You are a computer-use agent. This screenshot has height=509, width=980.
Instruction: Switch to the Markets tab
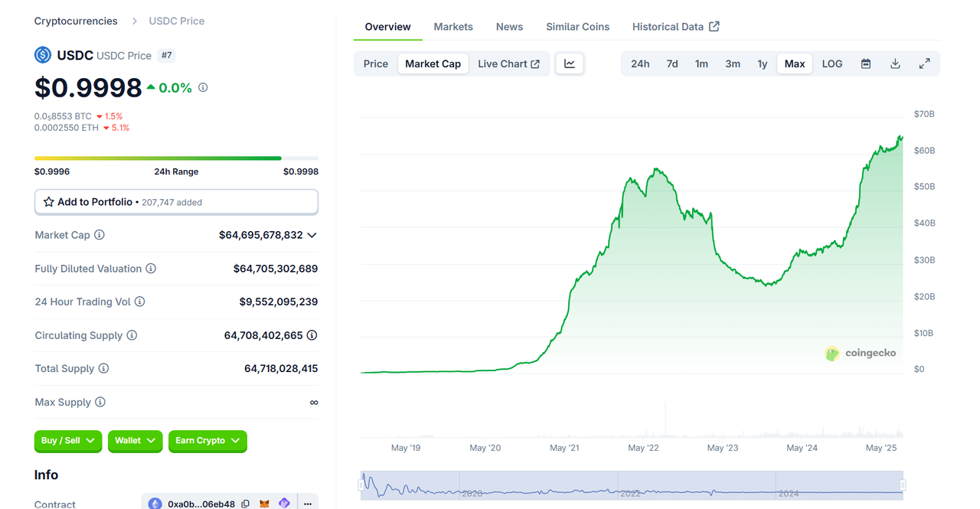click(453, 26)
